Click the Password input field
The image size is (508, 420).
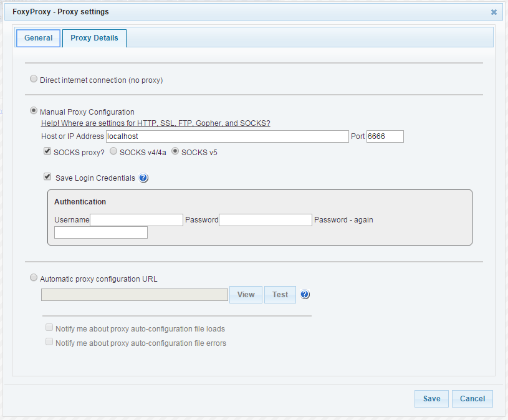tap(266, 220)
